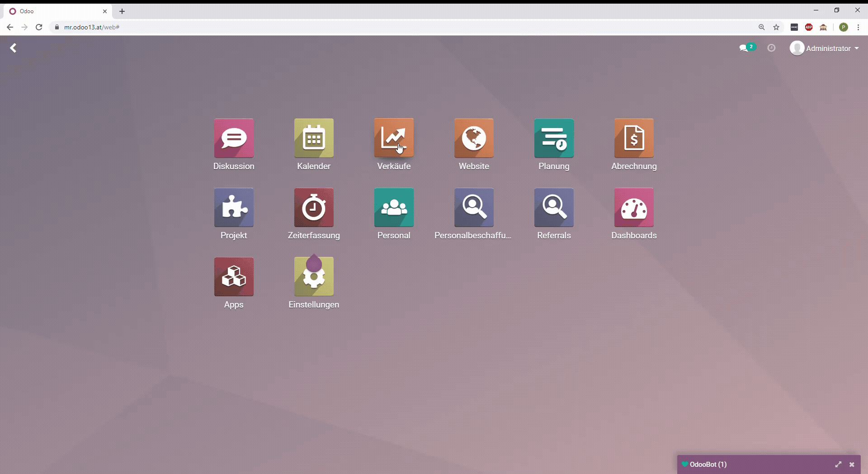Open the Chrome three-dot menu
868x474 pixels.
[x=858, y=27]
